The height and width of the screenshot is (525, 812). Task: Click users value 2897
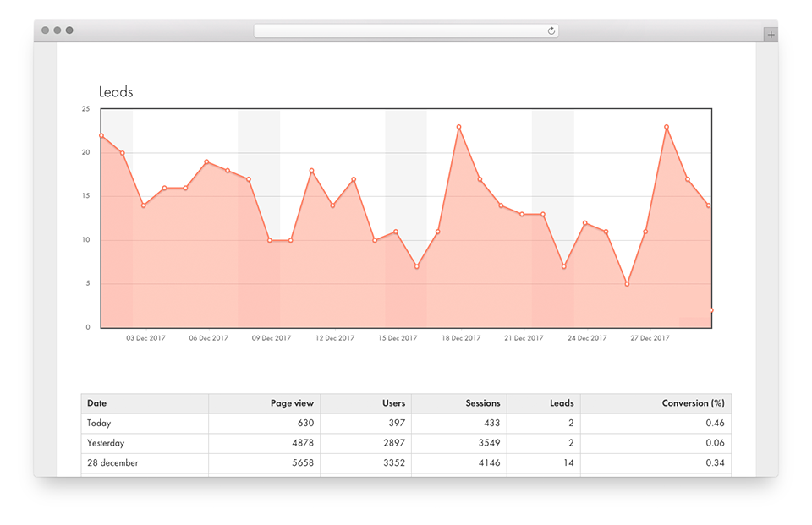(x=394, y=443)
